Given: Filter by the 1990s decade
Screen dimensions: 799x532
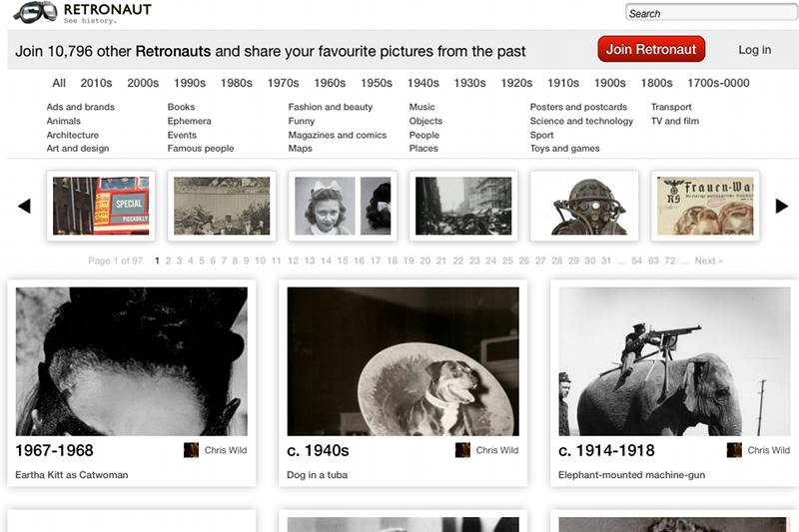Looking at the screenshot, I should (x=190, y=83).
